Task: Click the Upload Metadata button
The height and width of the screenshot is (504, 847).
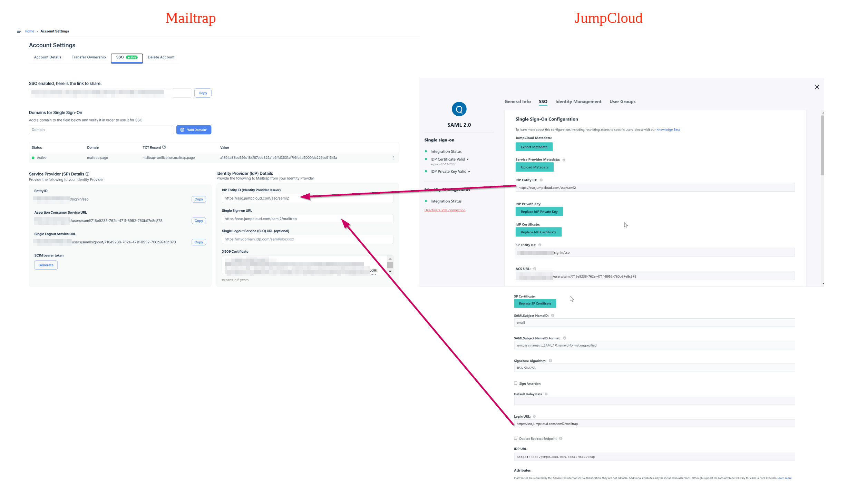Action: click(534, 167)
